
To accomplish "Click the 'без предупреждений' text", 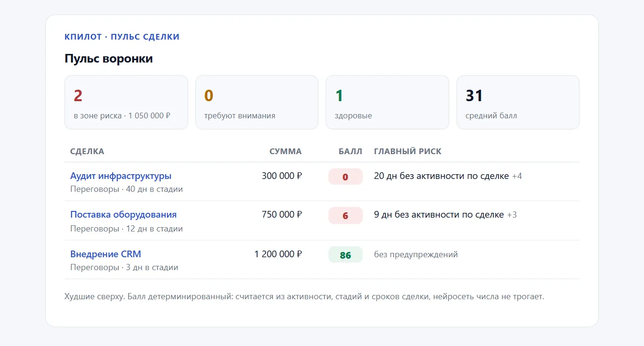I will tap(416, 254).
